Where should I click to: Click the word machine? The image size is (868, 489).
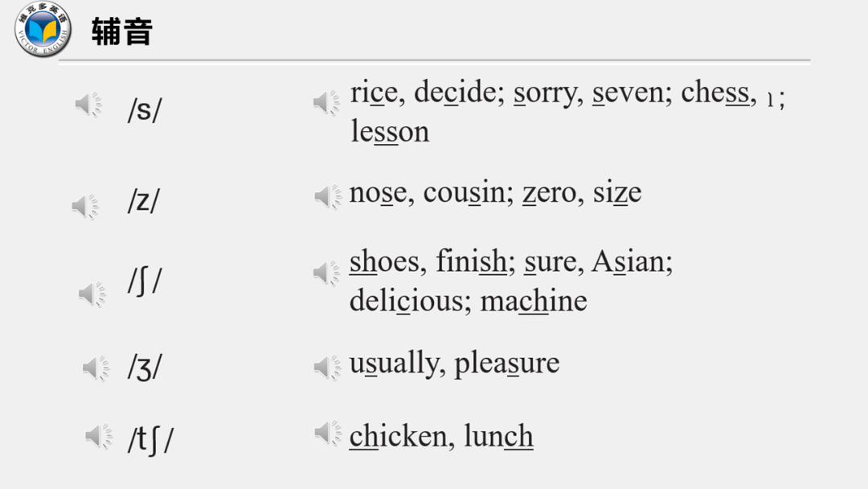pyautogui.click(x=534, y=302)
